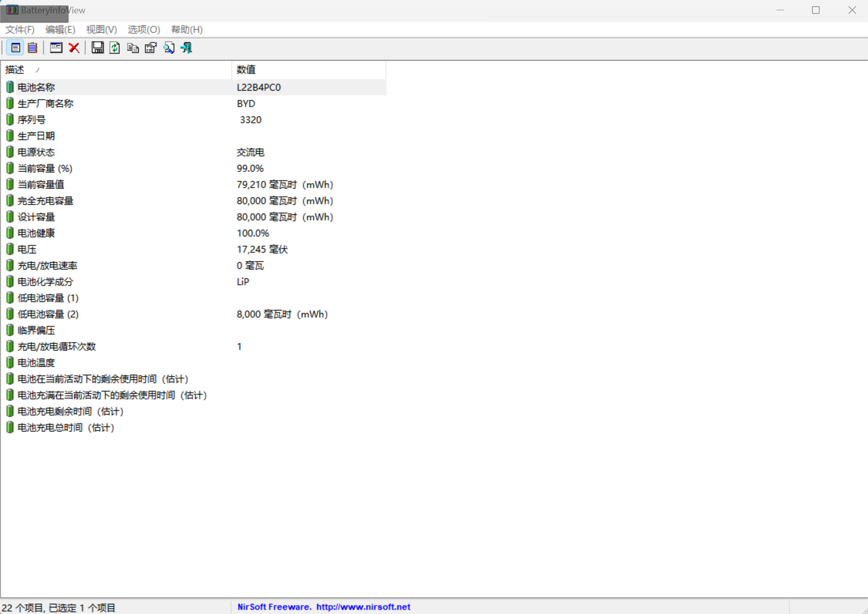Click the battery log clipboard icon
Viewport: 868px width, 614px height.
32,48
